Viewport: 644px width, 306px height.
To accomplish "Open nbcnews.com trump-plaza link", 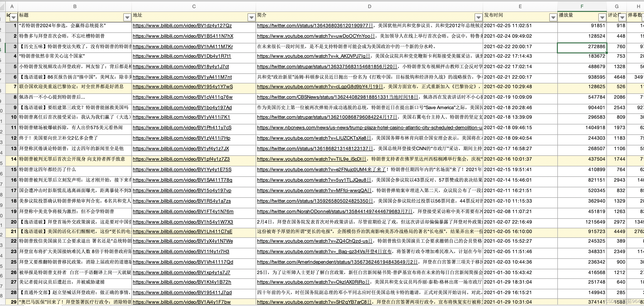I will click(370, 128).
